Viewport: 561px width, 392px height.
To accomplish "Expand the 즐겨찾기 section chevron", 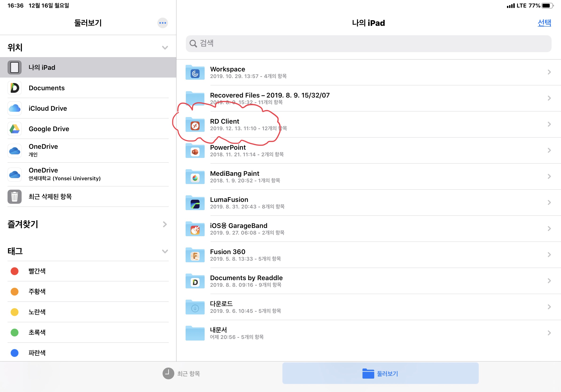I will click(165, 224).
